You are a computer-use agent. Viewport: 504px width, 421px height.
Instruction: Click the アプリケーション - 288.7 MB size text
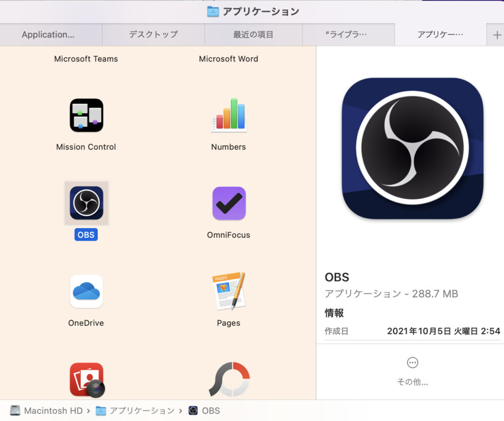391,294
